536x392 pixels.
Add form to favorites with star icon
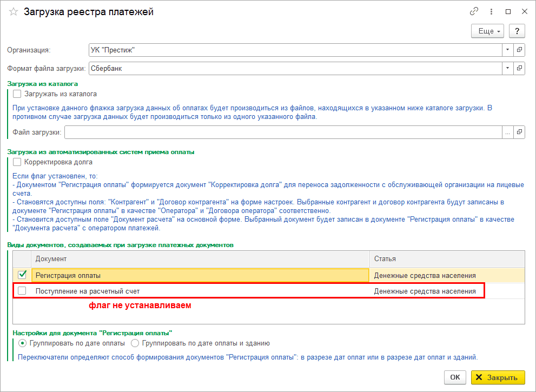click(14, 12)
